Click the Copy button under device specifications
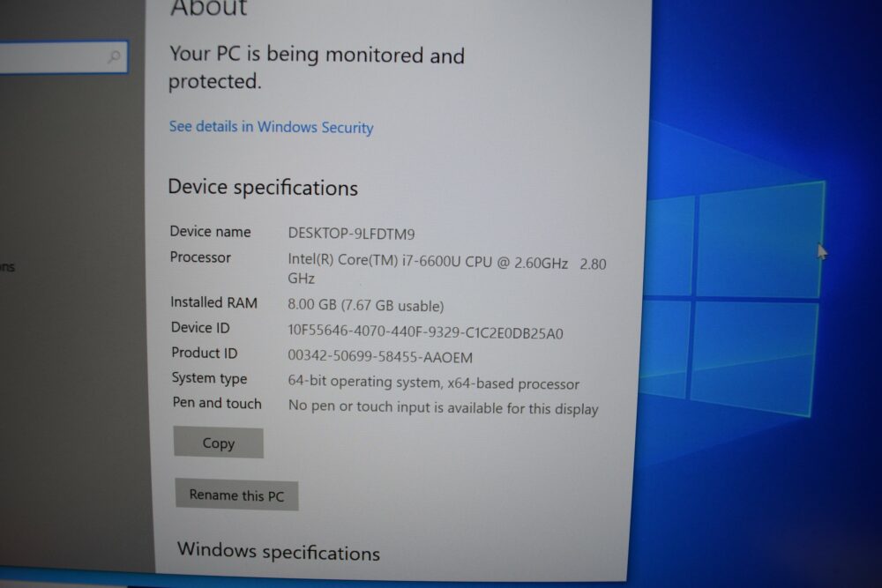This screenshot has height=588, width=882. click(218, 443)
